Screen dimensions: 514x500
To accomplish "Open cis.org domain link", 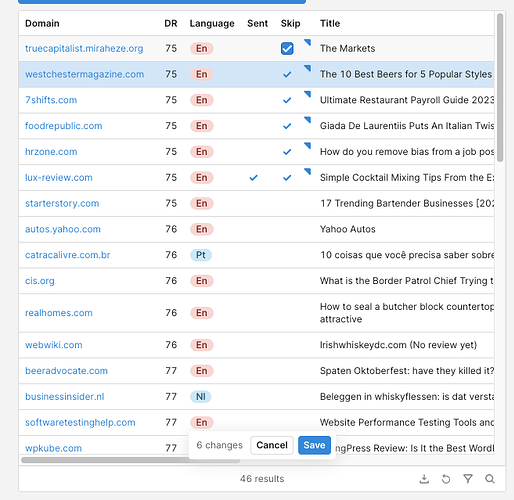I will coord(40,281).
